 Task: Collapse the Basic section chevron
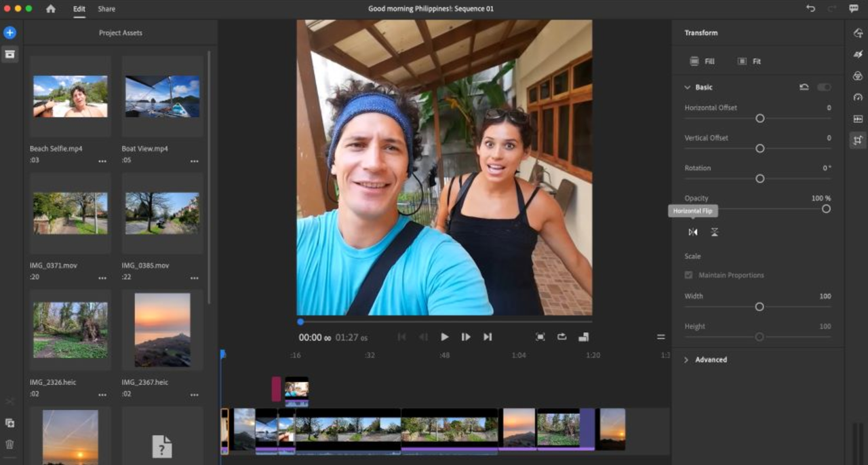[687, 88]
